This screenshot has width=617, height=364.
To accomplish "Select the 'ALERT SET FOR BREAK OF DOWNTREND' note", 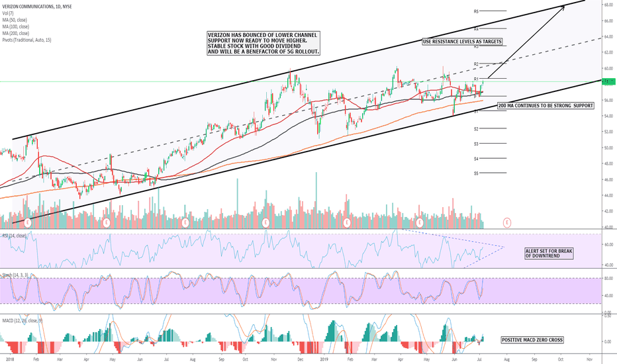I will (x=549, y=253).
